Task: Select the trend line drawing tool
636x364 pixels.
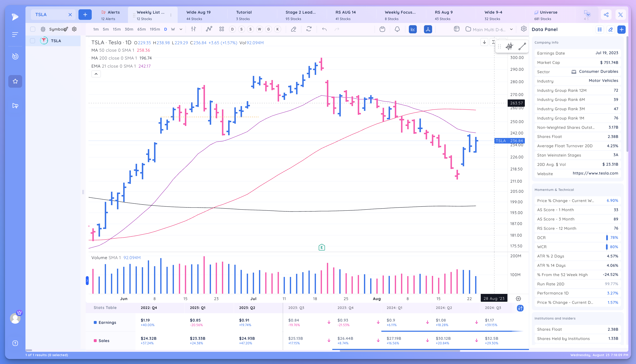Action: tap(522, 46)
